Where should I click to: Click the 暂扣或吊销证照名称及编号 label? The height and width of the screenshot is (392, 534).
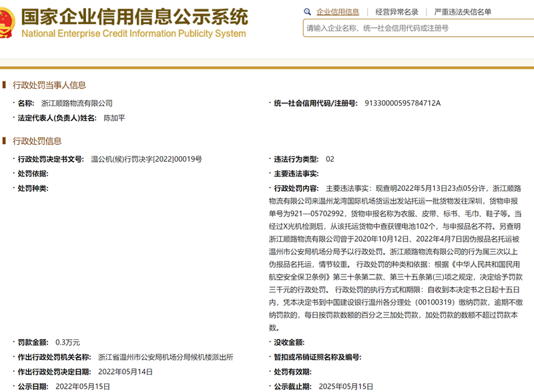point(318,357)
